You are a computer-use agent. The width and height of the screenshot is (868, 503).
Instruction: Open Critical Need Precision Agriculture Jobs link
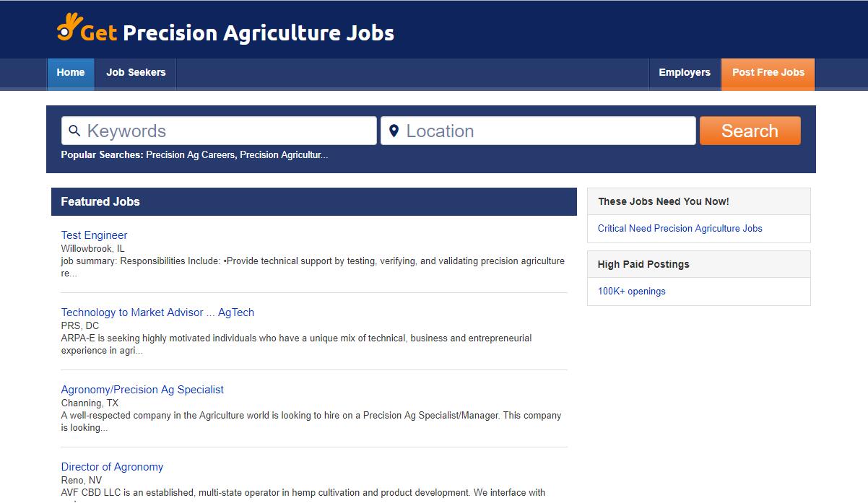(680, 228)
